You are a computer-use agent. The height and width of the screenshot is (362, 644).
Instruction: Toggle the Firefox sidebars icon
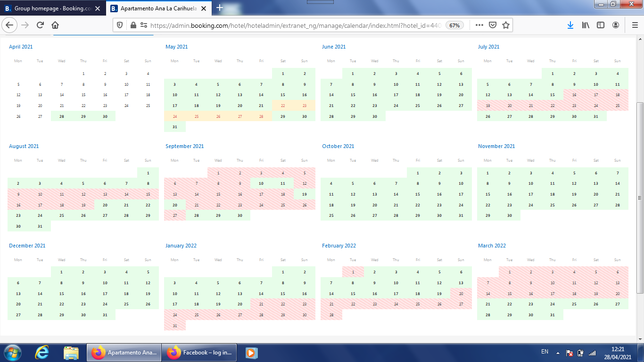pos(601,25)
